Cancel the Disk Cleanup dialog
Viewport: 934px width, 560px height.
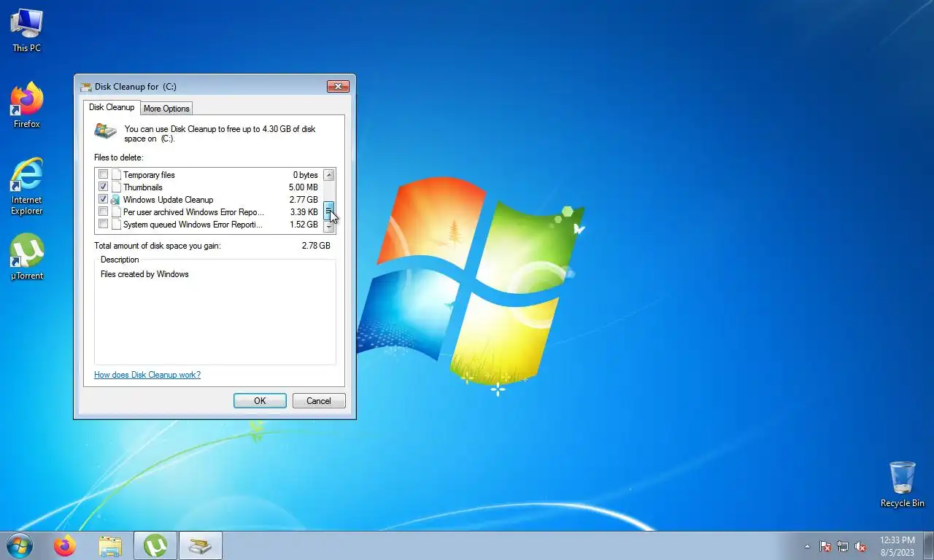click(319, 401)
